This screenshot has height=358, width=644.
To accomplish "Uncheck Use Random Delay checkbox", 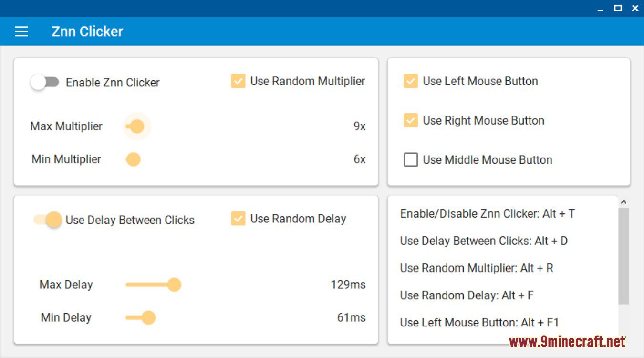I will [238, 219].
